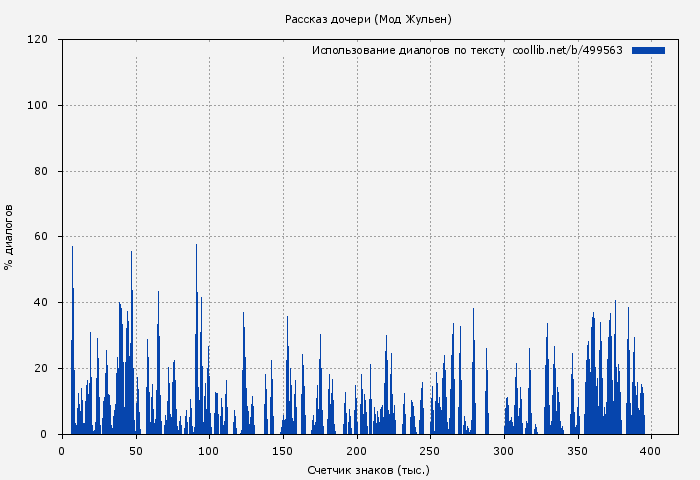This screenshot has width=700, height=480.
Task: Click the x-axis label "Счетчик знаков (тыс.)"
Action: pos(368,469)
